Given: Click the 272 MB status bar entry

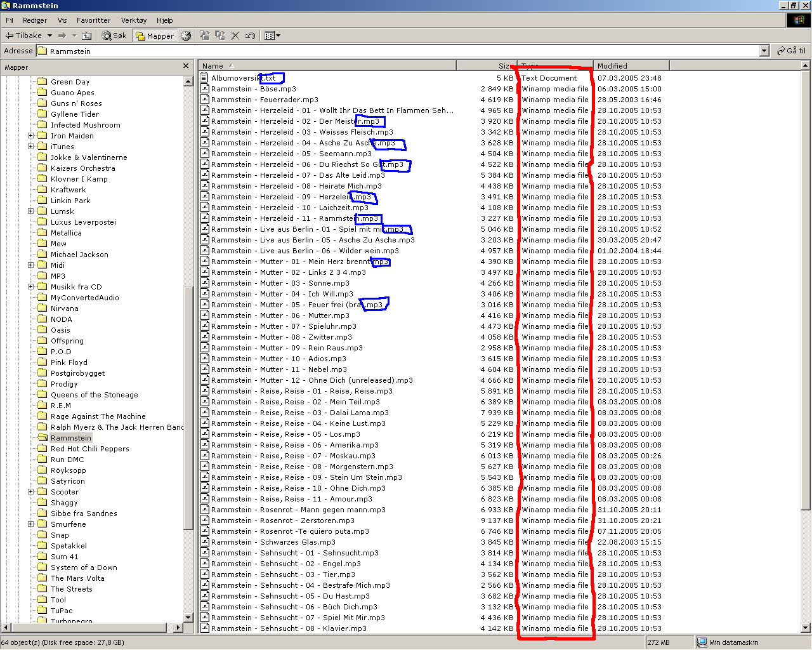Looking at the screenshot, I should point(669,642).
